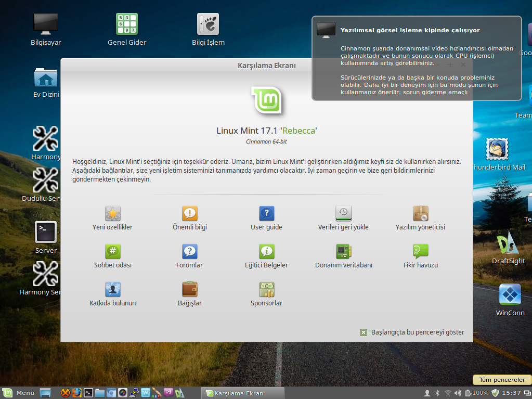
Task: Select the DraftSight desktop icon
Action: [x=508, y=242]
